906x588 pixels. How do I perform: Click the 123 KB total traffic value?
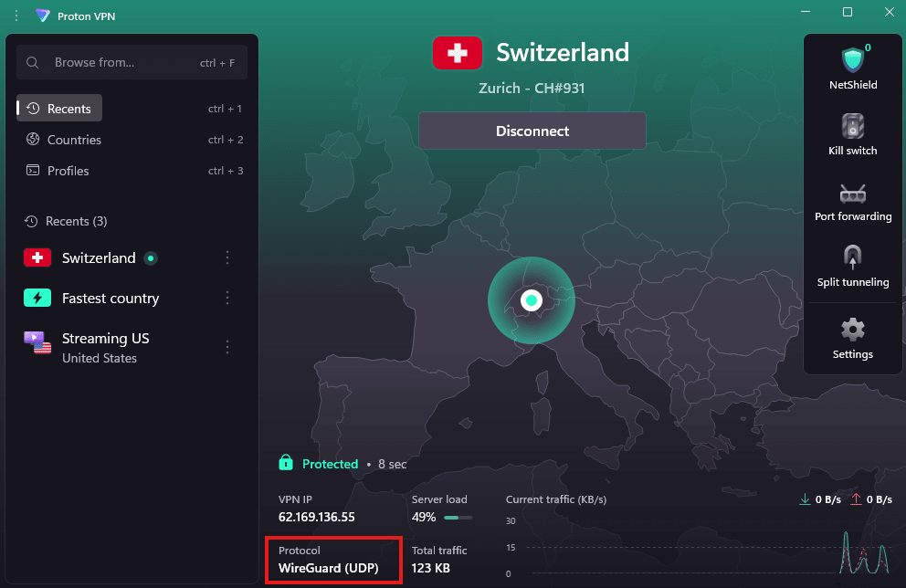pos(430,568)
